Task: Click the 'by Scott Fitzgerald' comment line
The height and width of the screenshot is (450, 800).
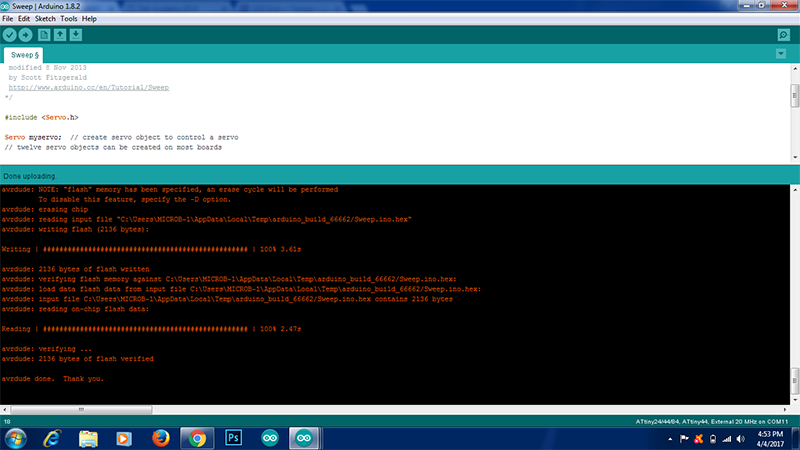Action: [x=47, y=78]
